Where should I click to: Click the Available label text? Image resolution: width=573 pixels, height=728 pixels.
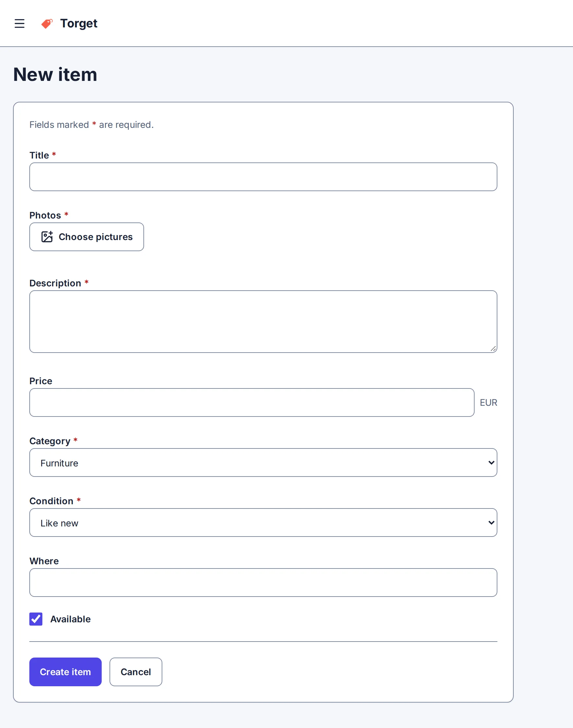point(70,619)
